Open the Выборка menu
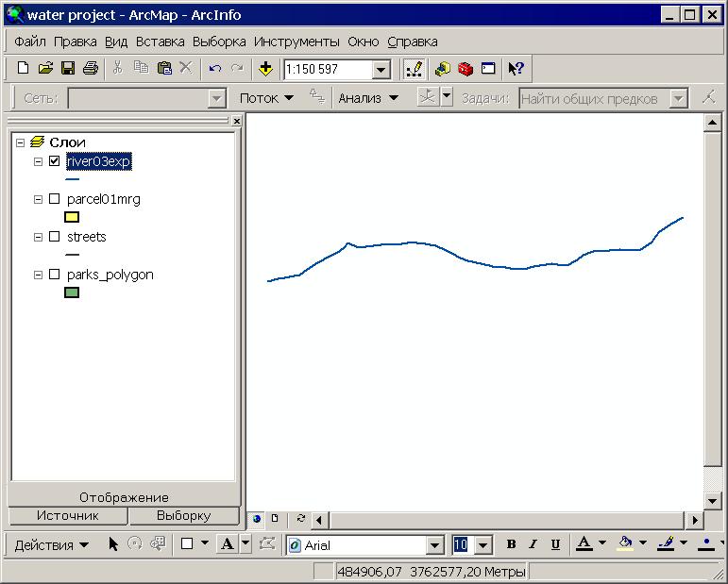 point(219,42)
